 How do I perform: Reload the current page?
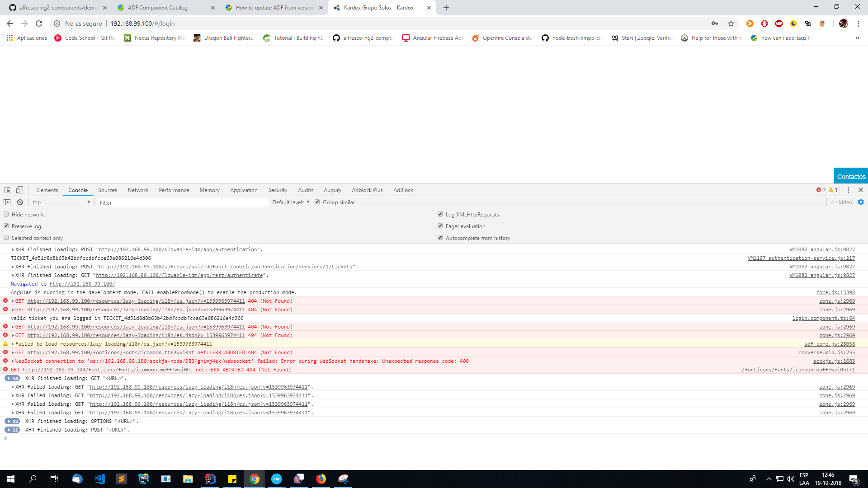click(39, 23)
